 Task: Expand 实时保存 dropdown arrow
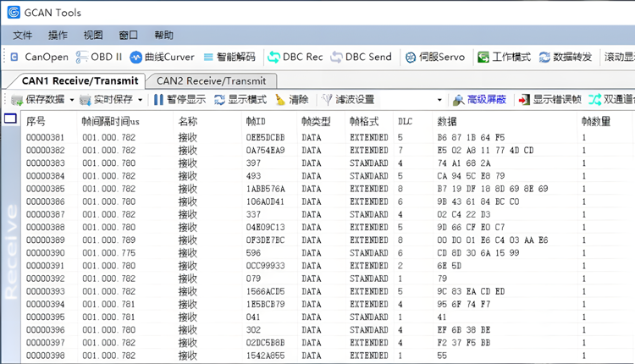click(141, 100)
